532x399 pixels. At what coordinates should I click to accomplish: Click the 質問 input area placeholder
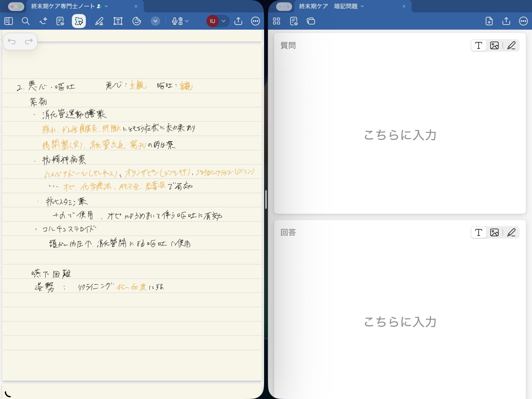pos(400,135)
